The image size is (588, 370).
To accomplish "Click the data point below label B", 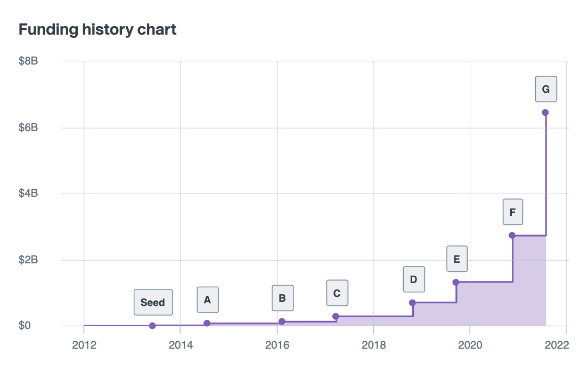I will point(282,321).
